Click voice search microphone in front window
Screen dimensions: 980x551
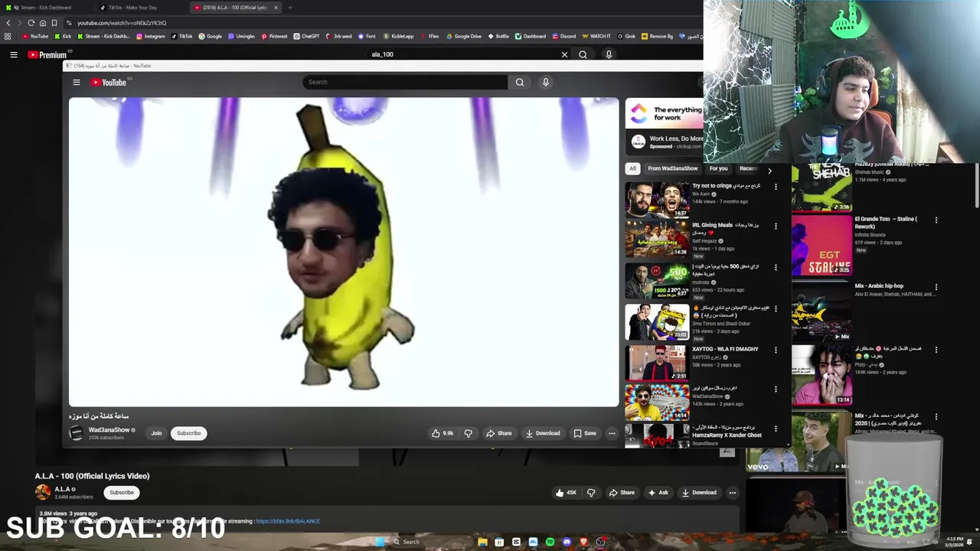pyautogui.click(x=546, y=82)
